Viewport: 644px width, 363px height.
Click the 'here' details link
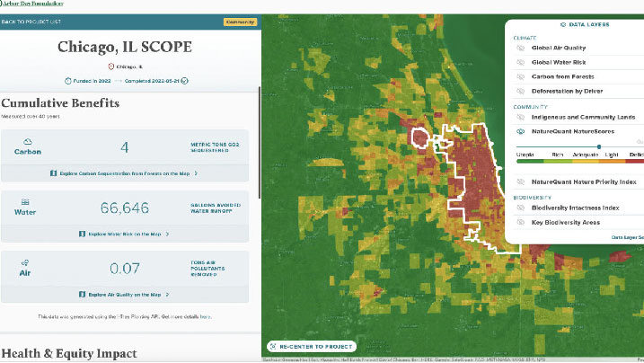click(x=205, y=316)
